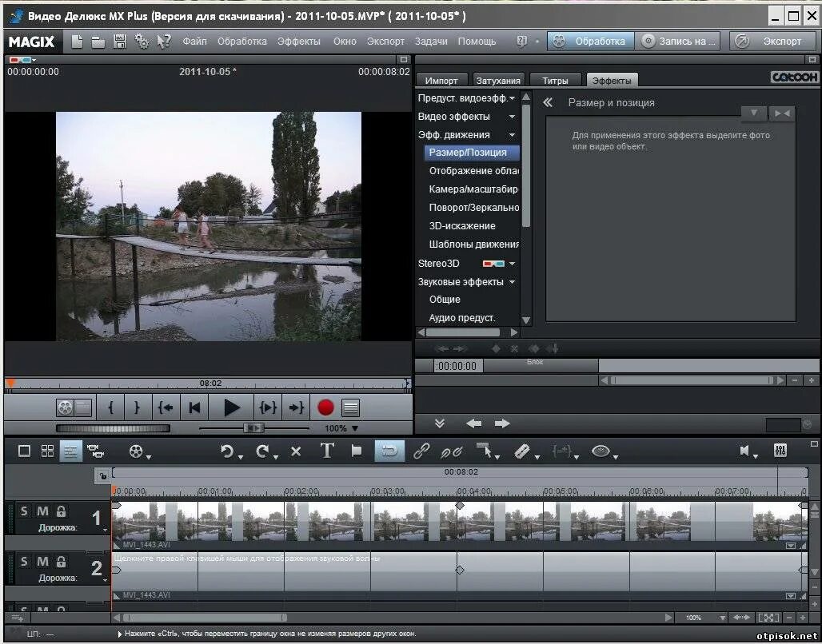Open the Обработка menu
This screenshot has width=822, height=644.
(x=242, y=42)
